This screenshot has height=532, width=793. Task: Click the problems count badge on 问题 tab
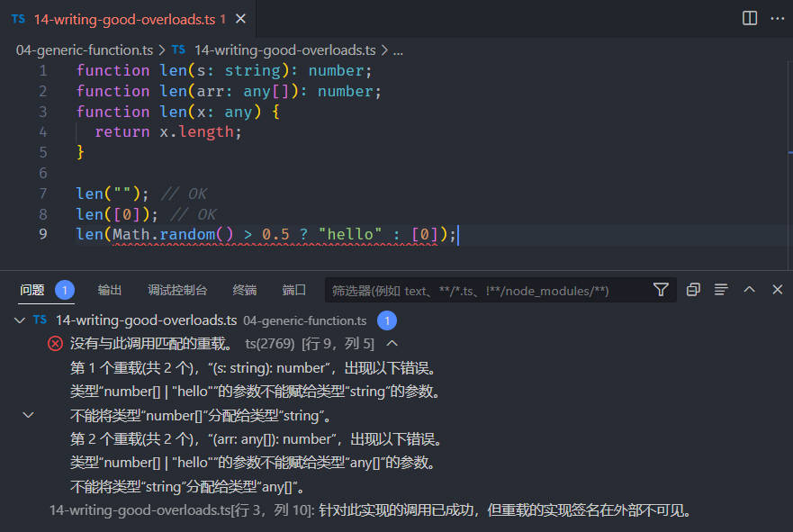point(65,290)
